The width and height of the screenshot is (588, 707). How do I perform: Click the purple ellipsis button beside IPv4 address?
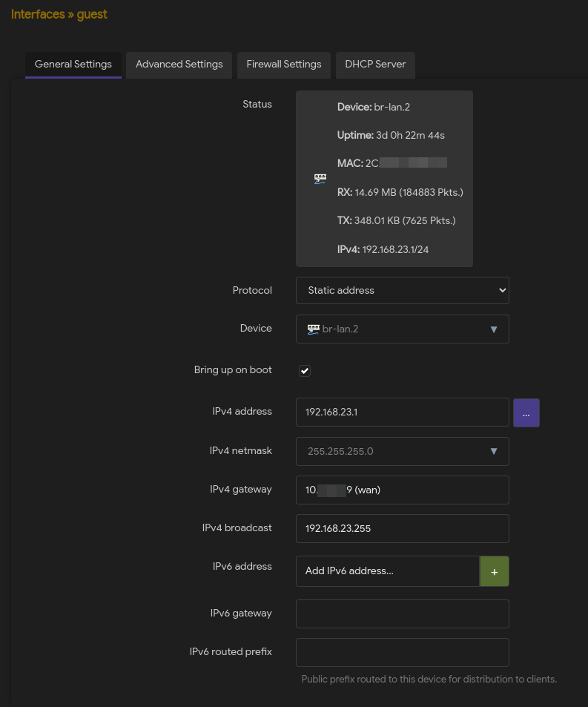coord(526,412)
